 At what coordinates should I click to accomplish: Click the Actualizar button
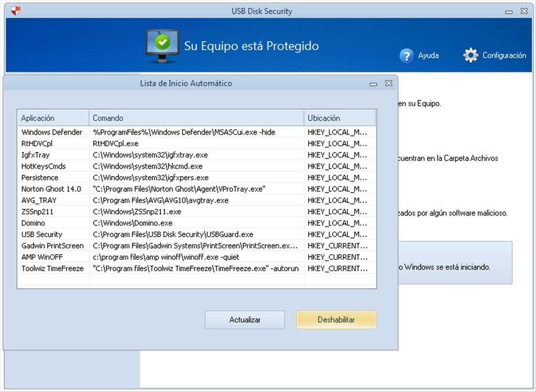pyautogui.click(x=245, y=320)
